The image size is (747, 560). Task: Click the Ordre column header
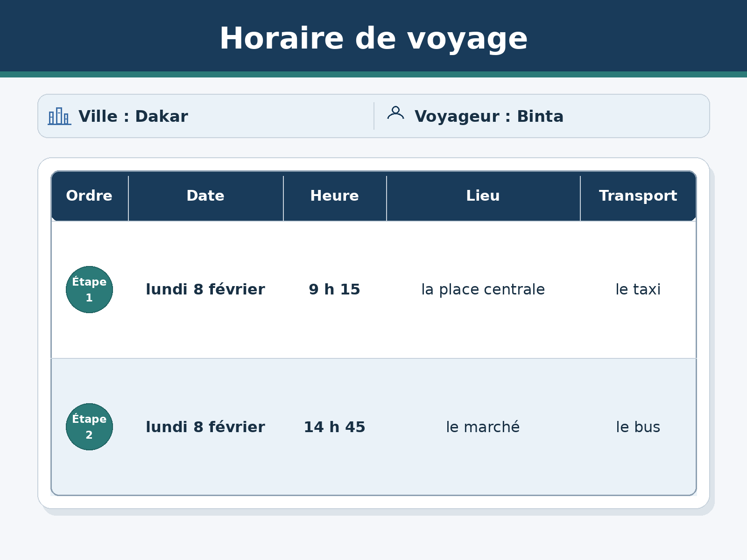[89, 196]
